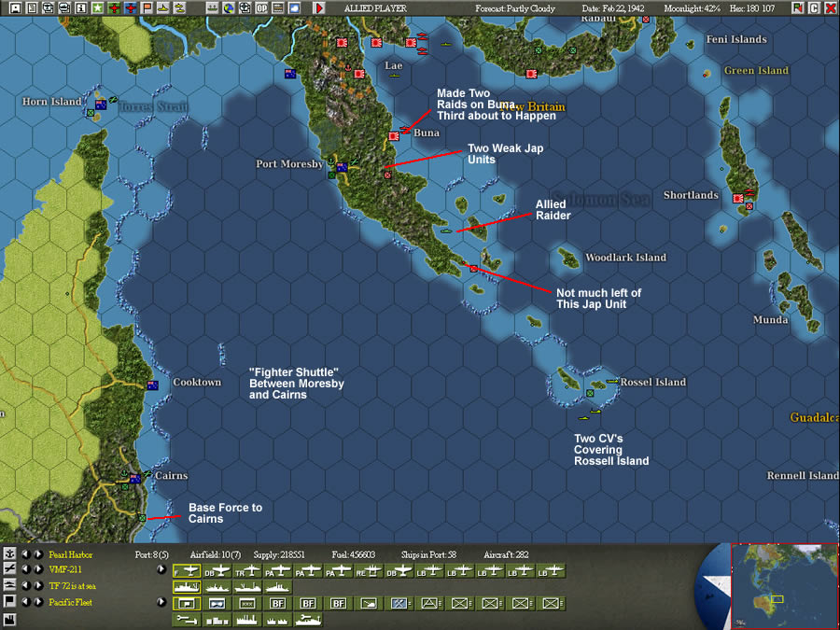This screenshot has height=630, width=840.
Task: Expand the land unit list arrow right of Pacific Fleet
Action: (x=161, y=602)
